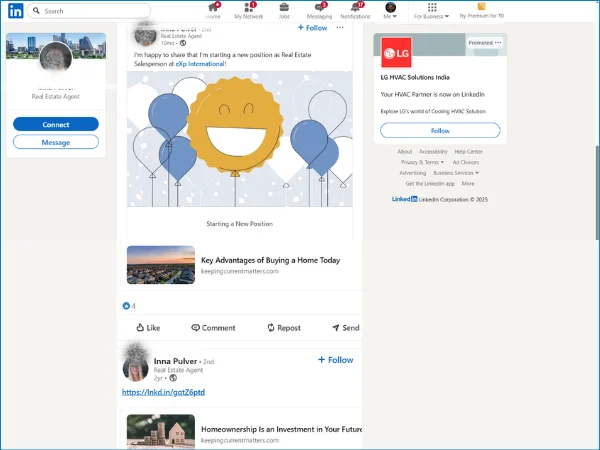Expand Privacy & Terms dropdown

pyautogui.click(x=422, y=162)
